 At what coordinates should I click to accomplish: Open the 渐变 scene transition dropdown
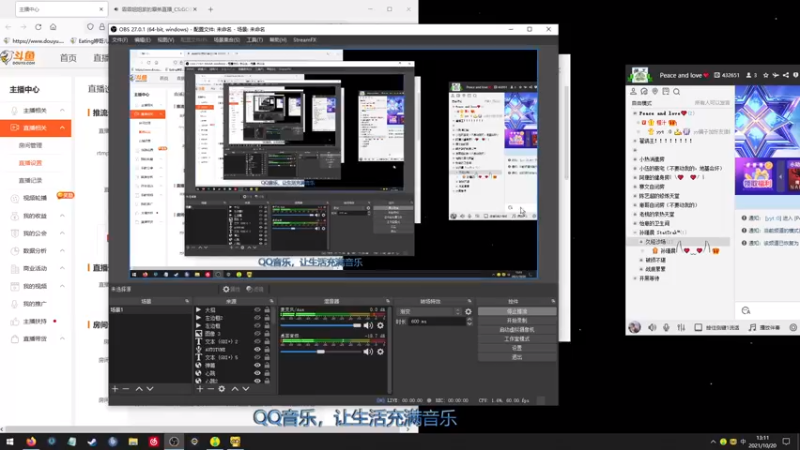click(x=429, y=311)
